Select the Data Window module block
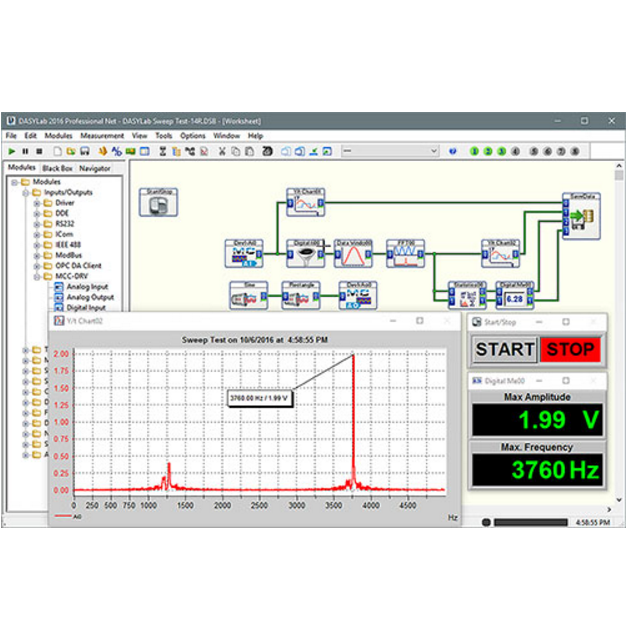635x635 pixels. (353, 254)
